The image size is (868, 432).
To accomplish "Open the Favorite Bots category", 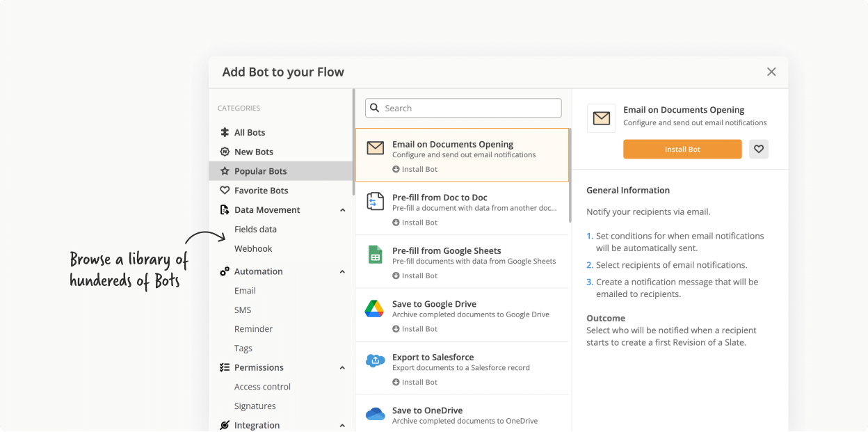I will [261, 191].
